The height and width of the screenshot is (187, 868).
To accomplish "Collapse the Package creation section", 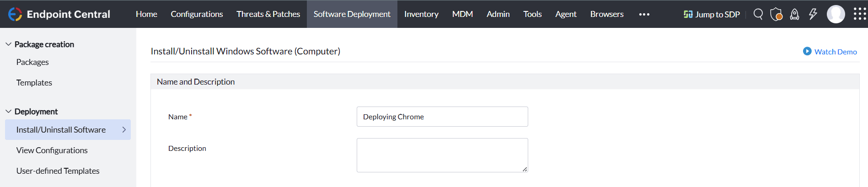I will point(8,44).
